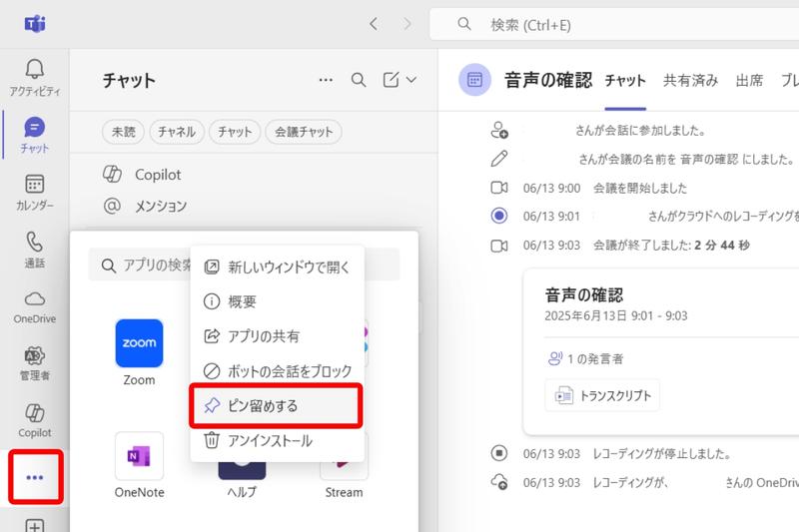
Task: Open the Calendar (カレンダー) app
Action: click(x=35, y=193)
